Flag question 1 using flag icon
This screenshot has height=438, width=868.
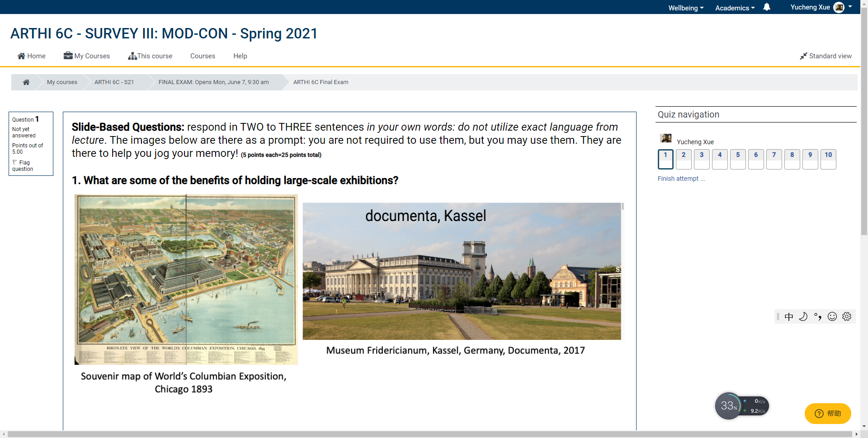[15, 162]
